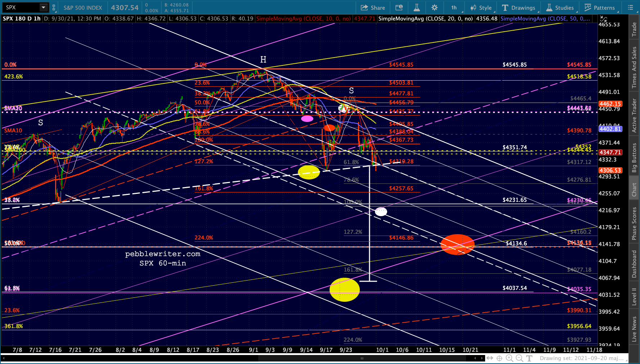Screen dimensions: 640x364
Task: Click the horizontal chart scrollbar thumb
Action: (362, 358)
